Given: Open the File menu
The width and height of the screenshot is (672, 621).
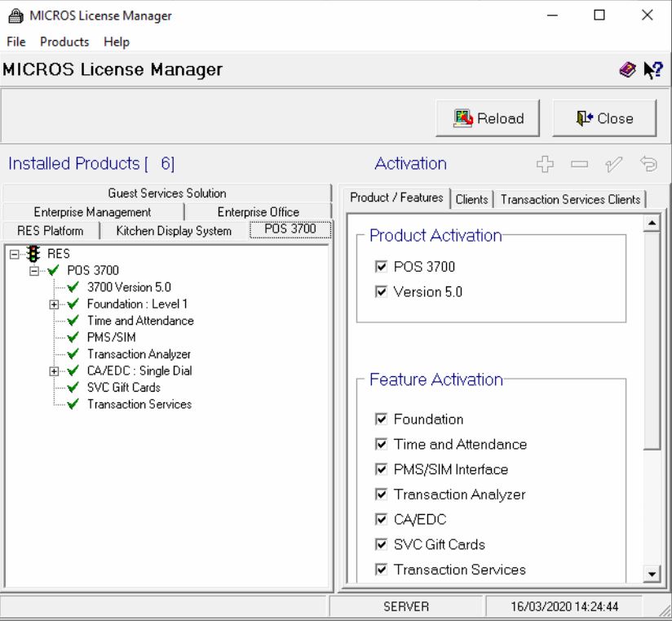Looking at the screenshot, I should coord(16,42).
